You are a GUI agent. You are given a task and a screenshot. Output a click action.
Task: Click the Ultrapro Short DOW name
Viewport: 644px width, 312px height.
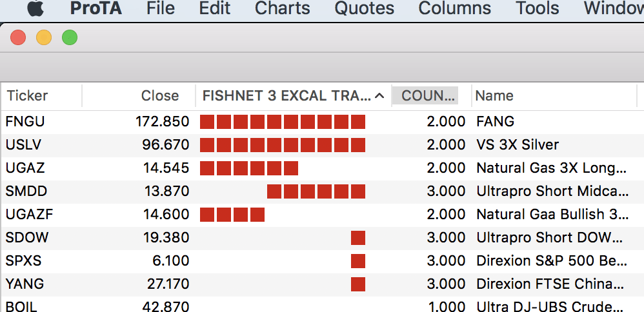(x=550, y=238)
